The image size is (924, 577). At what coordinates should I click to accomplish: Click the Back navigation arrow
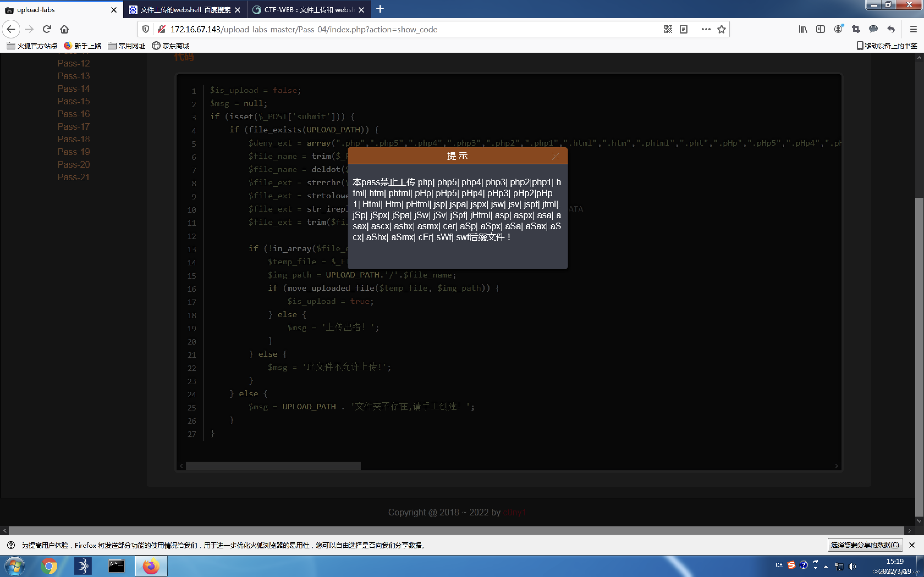[x=11, y=29]
